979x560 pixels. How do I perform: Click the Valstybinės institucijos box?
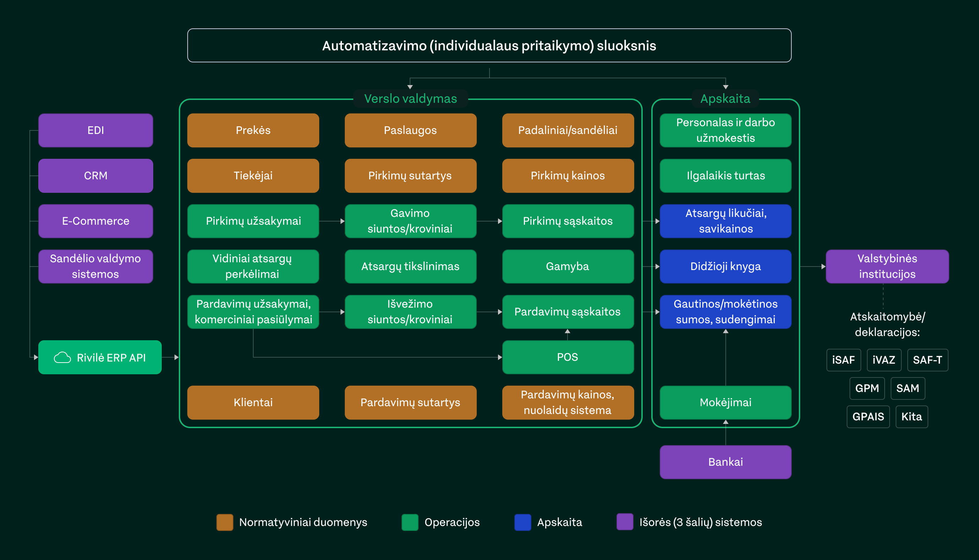tap(887, 266)
